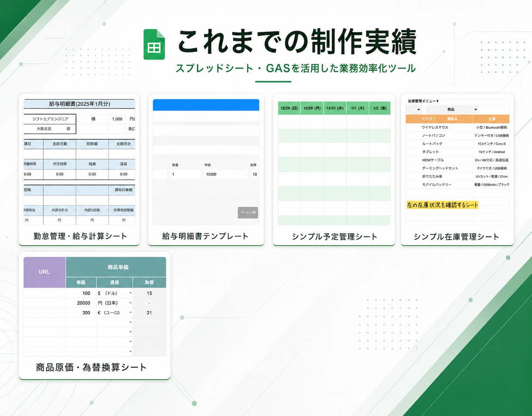532x416 pixels.
Task: Click the 0:00 value under 残業
Action: [x=92, y=174]
